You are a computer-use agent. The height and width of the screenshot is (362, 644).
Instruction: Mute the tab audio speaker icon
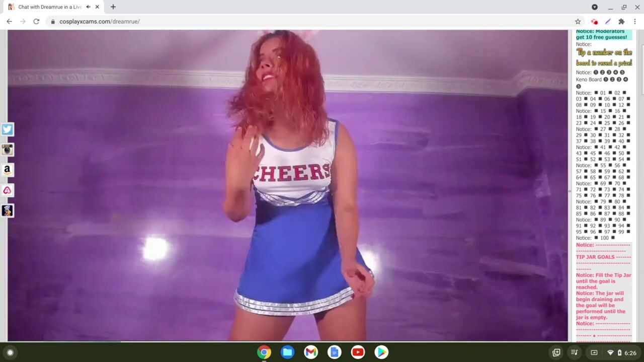[x=89, y=7]
